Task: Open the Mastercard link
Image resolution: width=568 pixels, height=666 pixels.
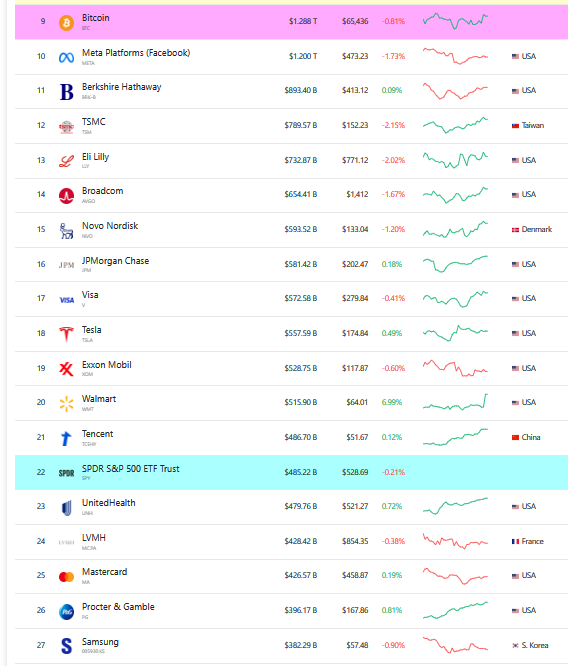Action: pos(105,572)
